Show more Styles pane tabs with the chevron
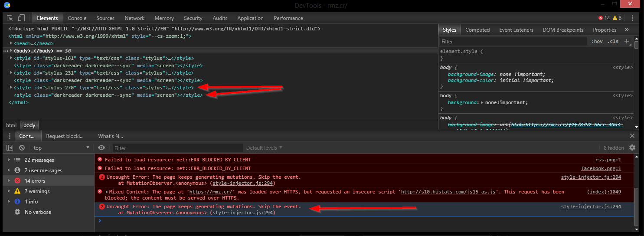This screenshot has height=236, width=644. tap(627, 29)
